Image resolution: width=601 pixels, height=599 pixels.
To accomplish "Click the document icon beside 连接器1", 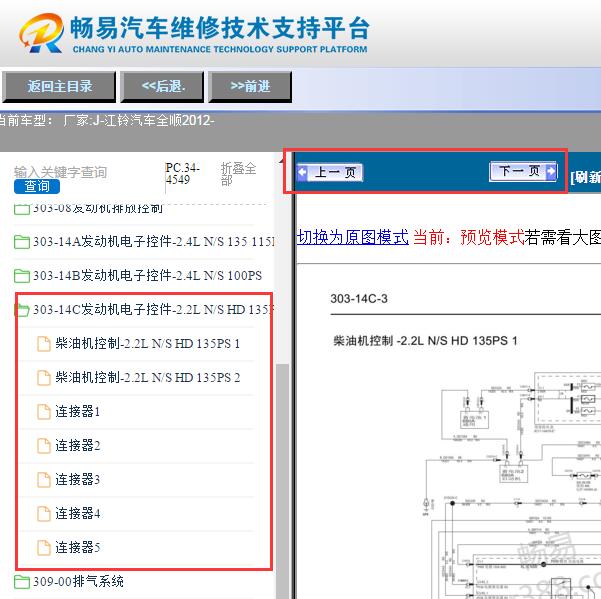I will point(44,412).
